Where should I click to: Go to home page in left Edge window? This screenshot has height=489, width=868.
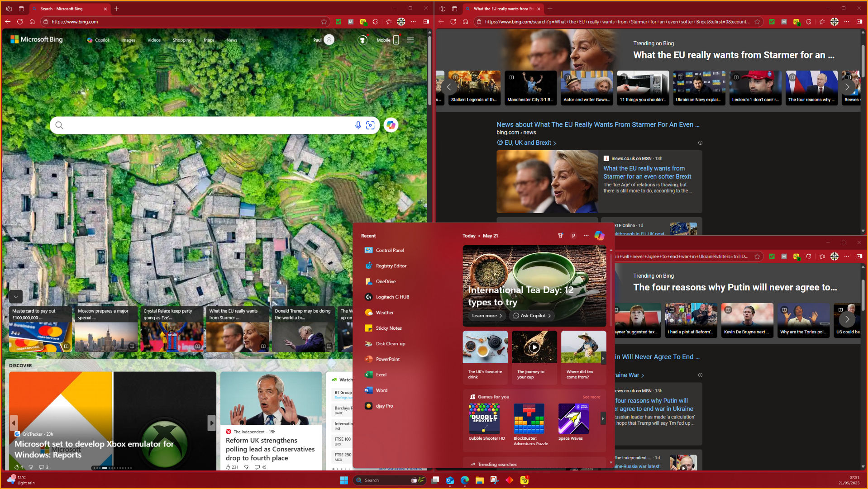click(32, 22)
